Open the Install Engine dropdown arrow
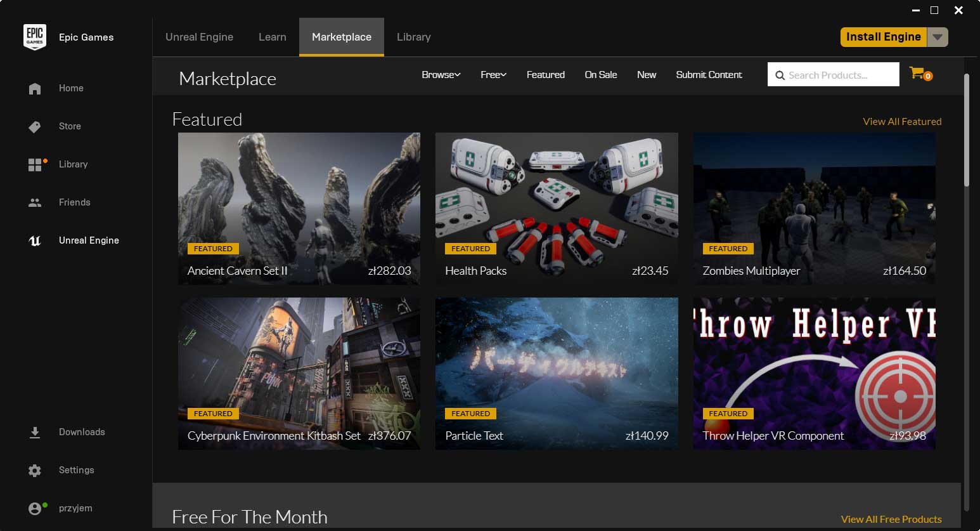This screenshot has height=531, width=980. (938, 37)
